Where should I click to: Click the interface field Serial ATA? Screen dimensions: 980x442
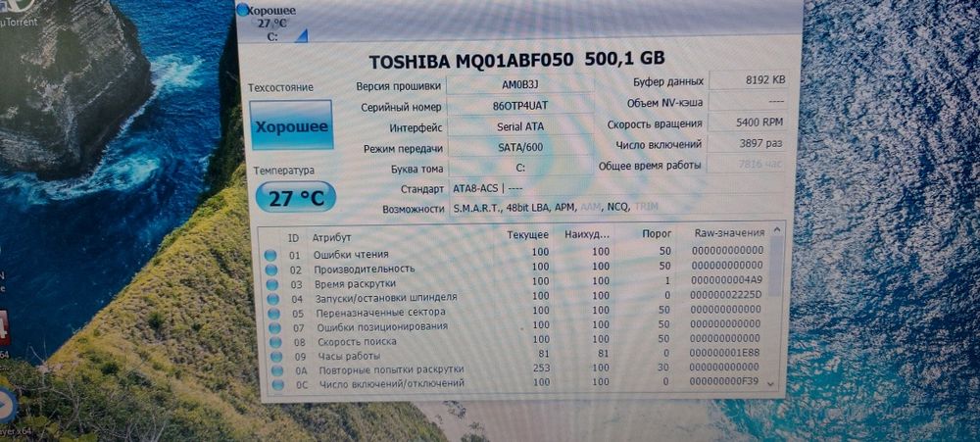pos(520,126)
